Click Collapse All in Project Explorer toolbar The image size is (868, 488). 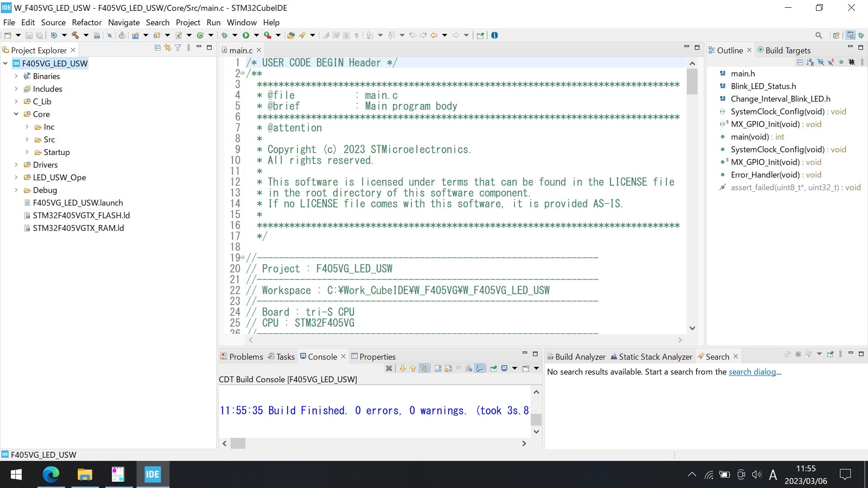pos(157,48)
